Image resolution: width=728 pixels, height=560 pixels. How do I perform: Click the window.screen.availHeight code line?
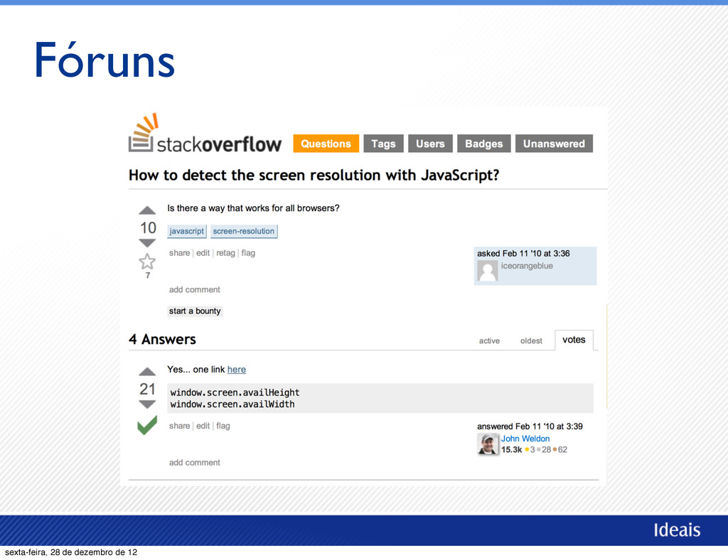pos(235,392)
